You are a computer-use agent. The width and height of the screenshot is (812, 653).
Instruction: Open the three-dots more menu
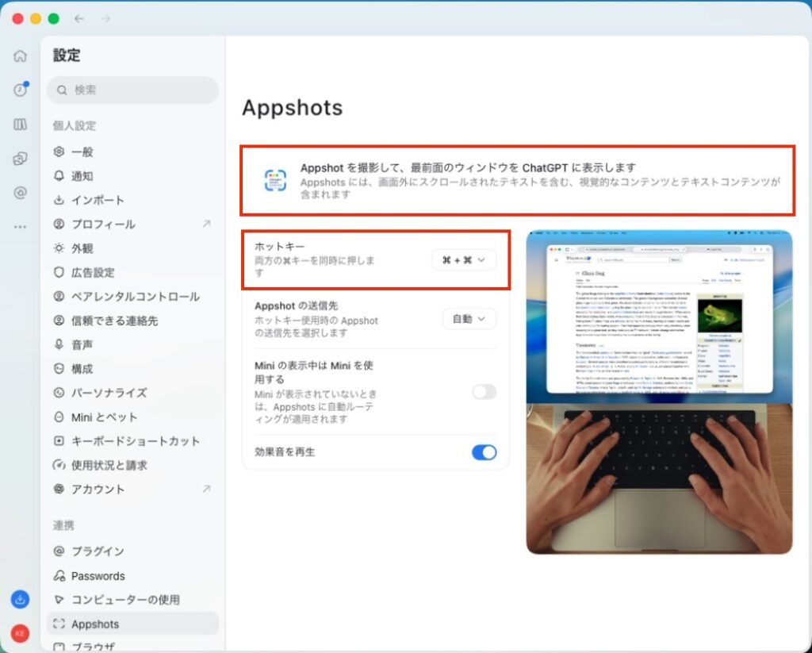coord(20,227)
